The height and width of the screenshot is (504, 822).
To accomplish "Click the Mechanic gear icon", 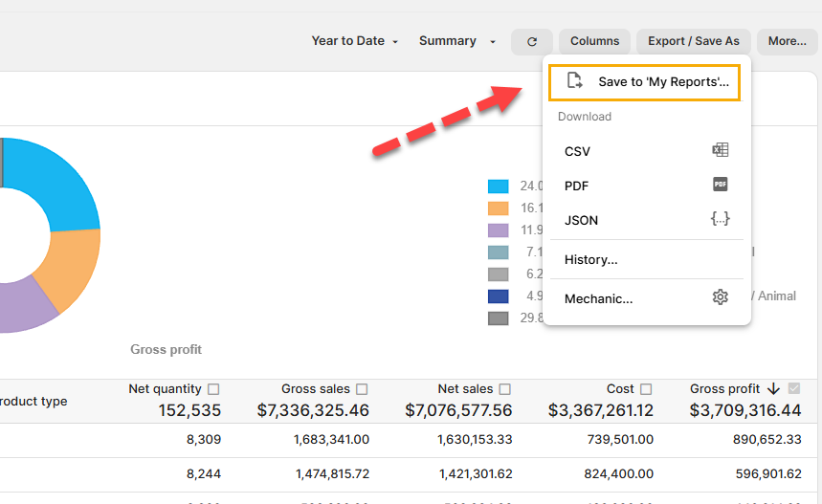I will point(720,297).
